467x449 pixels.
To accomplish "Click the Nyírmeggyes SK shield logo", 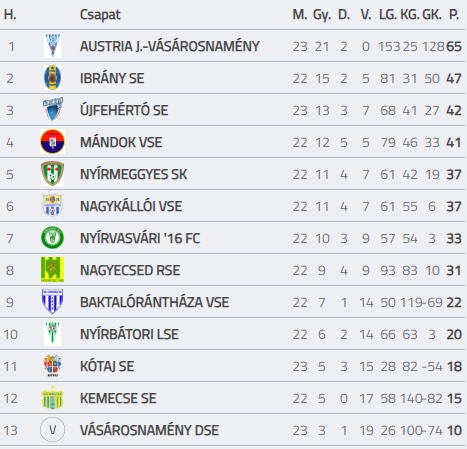I will (x=52, y=174).
